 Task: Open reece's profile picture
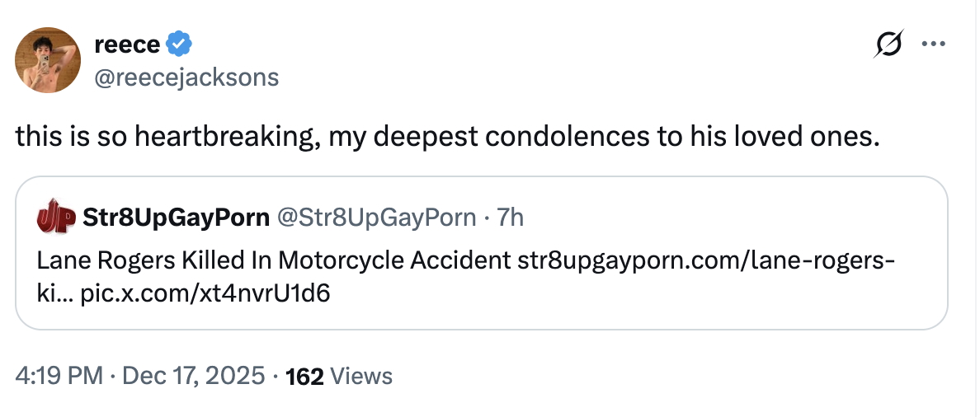[48, 60]
